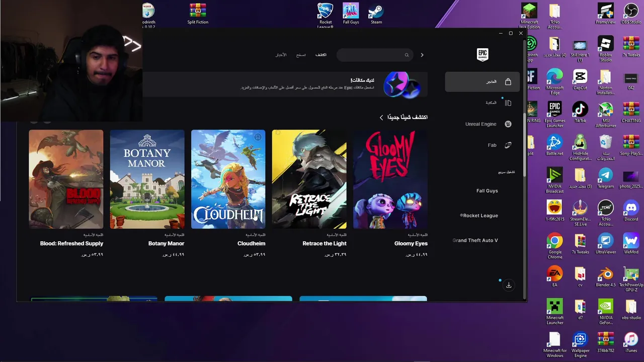
Task: Click the Epic Games logo in the launcher
Action: (482, 54)
